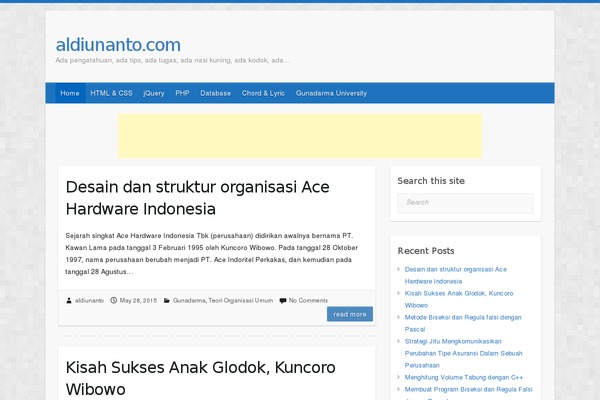Open recent post Metode Biseksi dan Regula falsi
The width and height of the screenshot is (600, 400).
click(463, 323)
